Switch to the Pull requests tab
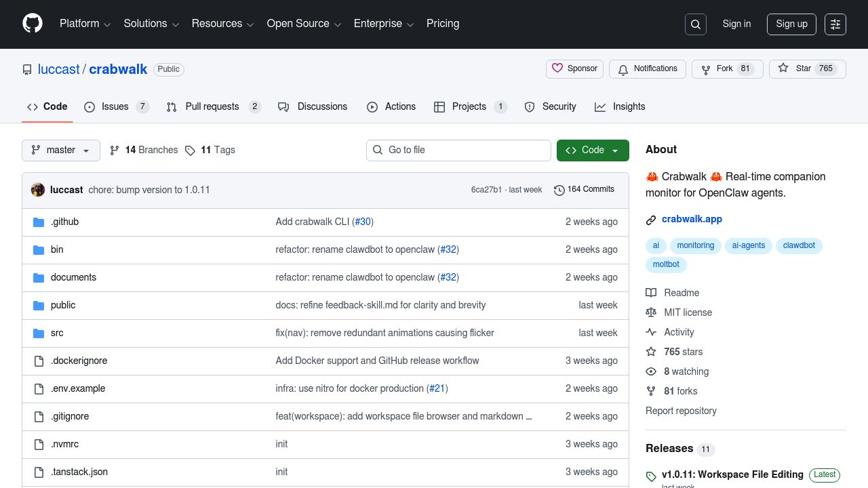 [213, 107]
